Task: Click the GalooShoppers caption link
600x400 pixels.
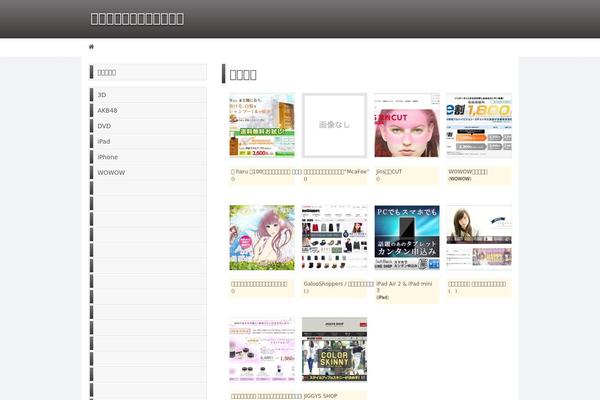Action: pos(339,284)
